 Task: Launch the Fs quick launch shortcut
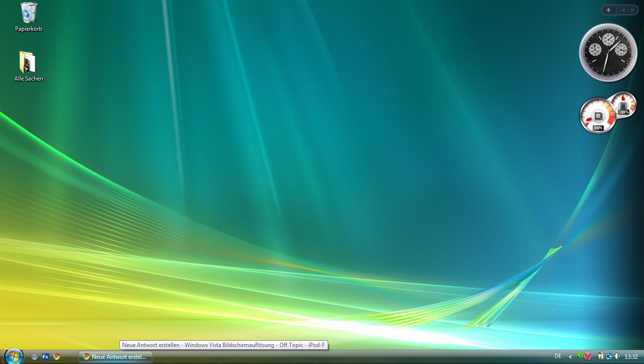click(x=45, y=357)
